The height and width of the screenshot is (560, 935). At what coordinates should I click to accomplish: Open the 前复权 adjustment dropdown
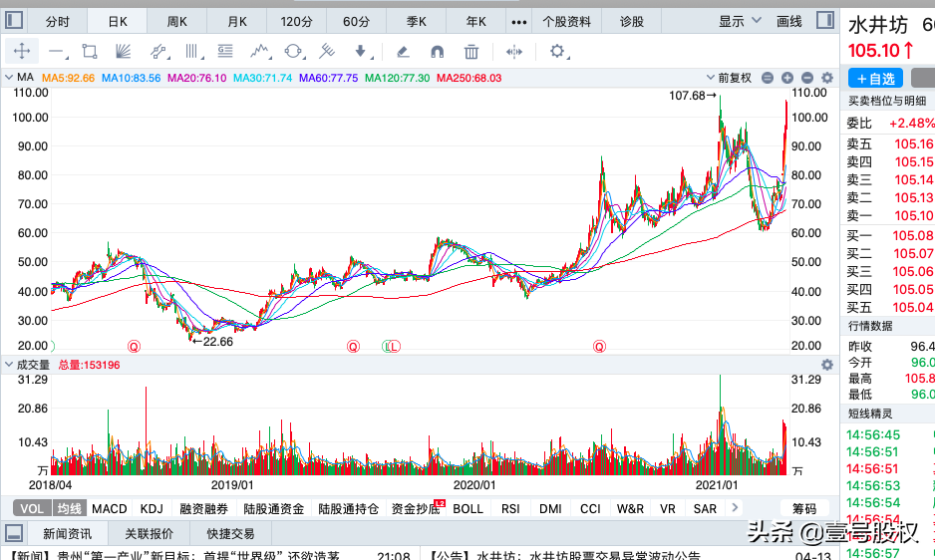pos(729,78)
